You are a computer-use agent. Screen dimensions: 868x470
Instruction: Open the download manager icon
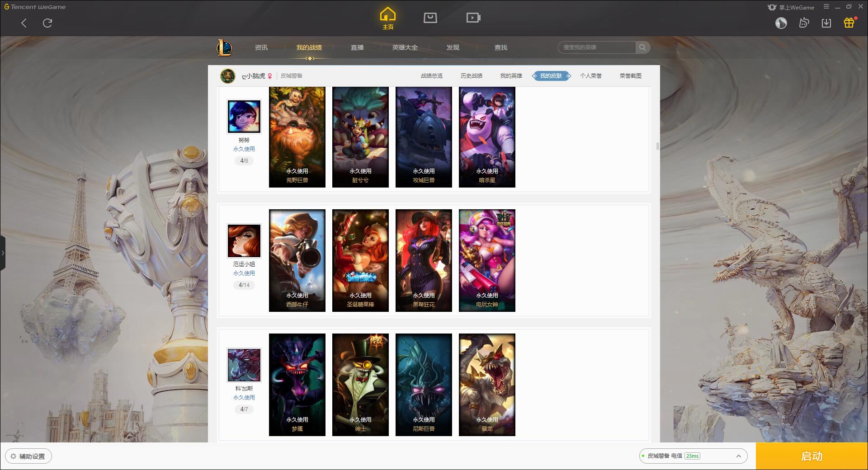click(826, 23)
